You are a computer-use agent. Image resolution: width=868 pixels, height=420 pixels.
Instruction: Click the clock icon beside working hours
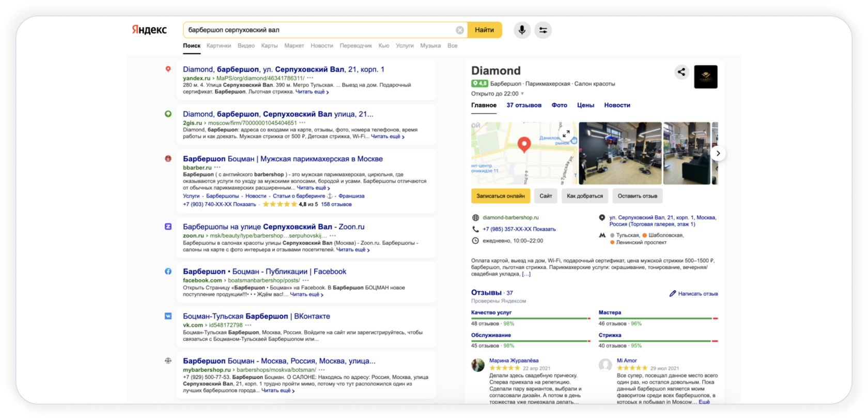pyautogui.click(x=475, y=241)
